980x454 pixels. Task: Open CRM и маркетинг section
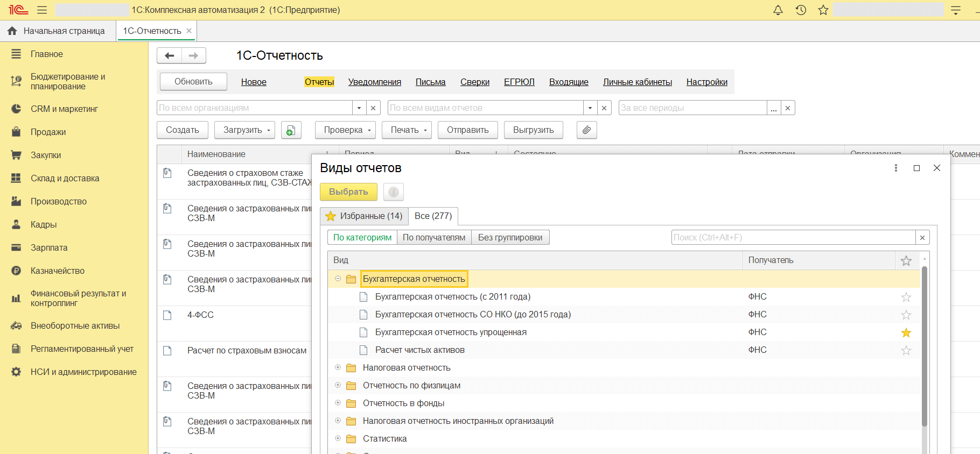coord(64,109)
